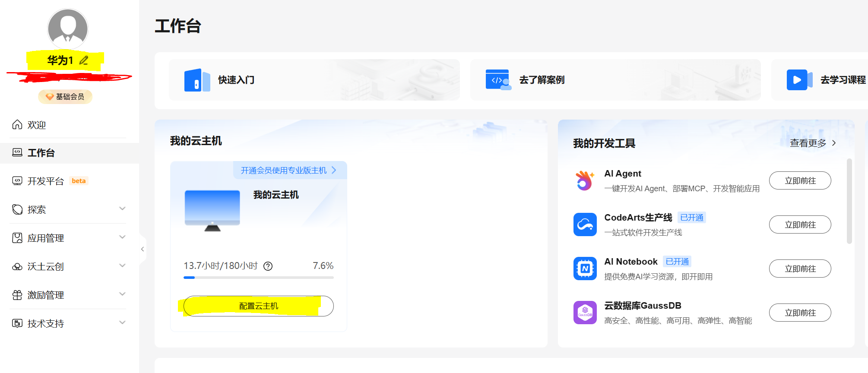
Task: Open the 快速入门 card
Action: [x=314, y=80]
